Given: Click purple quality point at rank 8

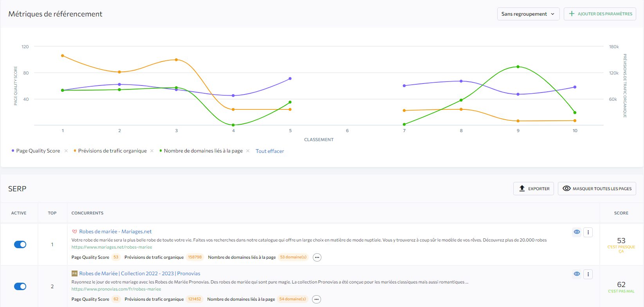Looking at the screenshot, I should pyautogui.click(x=461, y=81).
